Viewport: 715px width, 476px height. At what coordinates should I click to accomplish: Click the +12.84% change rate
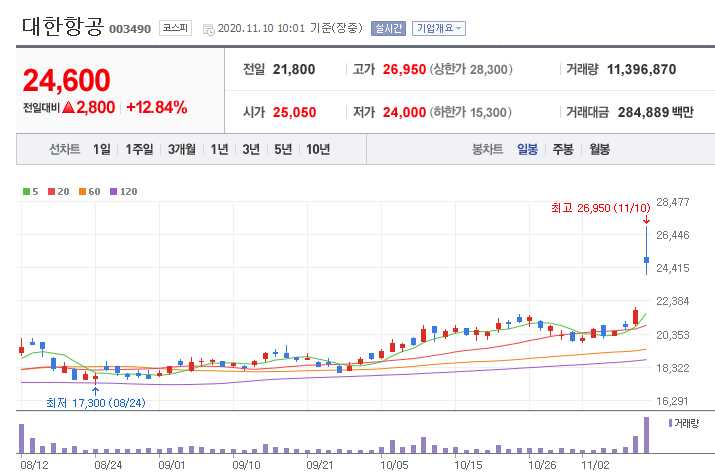(157, 108)
